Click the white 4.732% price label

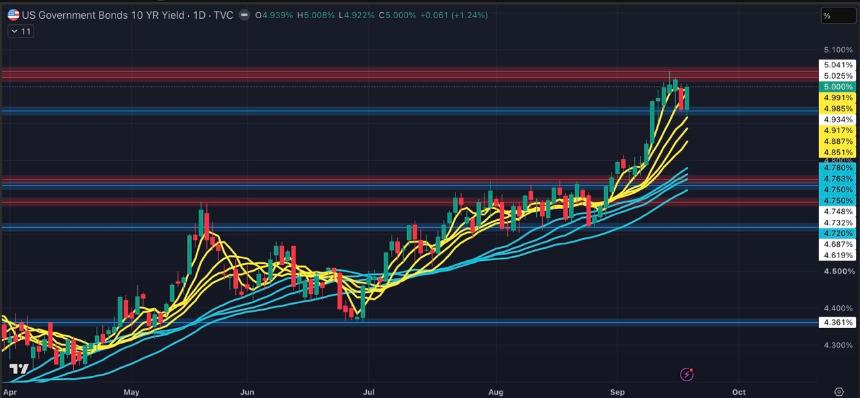pyautogui.click(x=837, y=223)
